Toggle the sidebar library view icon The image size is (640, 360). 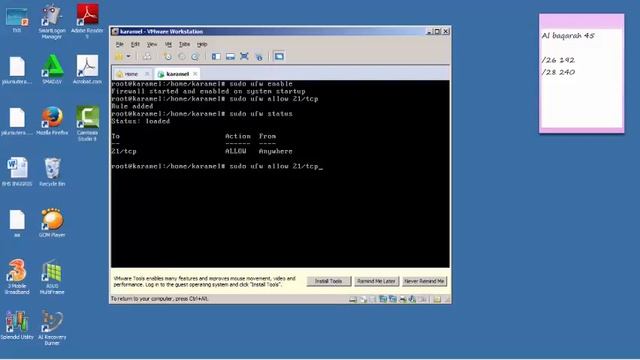click(x=216, y=56)
